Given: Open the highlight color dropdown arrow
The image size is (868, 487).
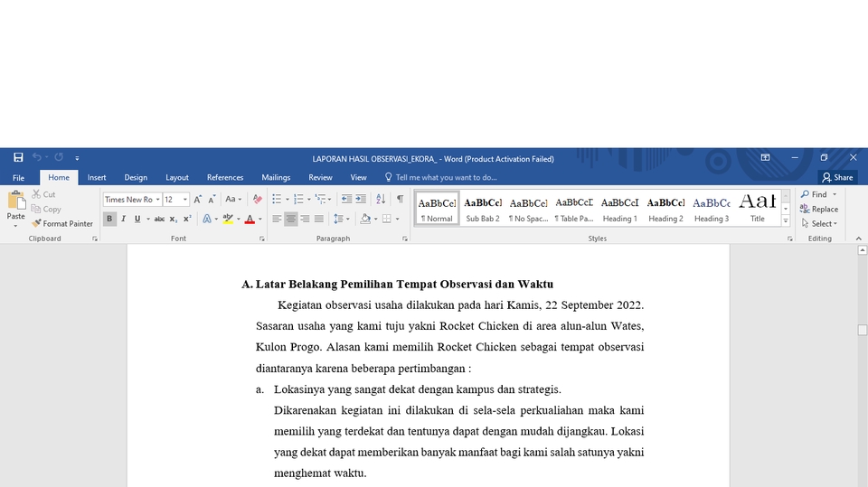Looking at the screenshot, I should click(239, 220).
